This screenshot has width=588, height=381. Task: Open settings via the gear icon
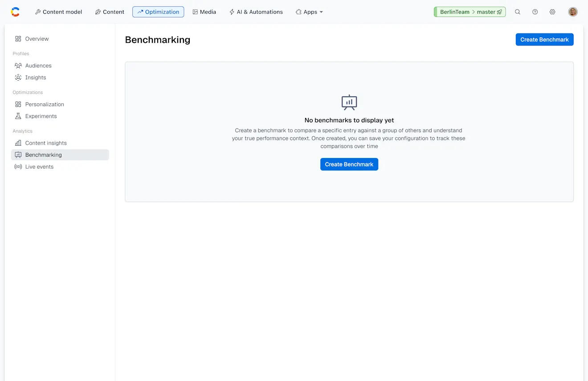point(552,12)
